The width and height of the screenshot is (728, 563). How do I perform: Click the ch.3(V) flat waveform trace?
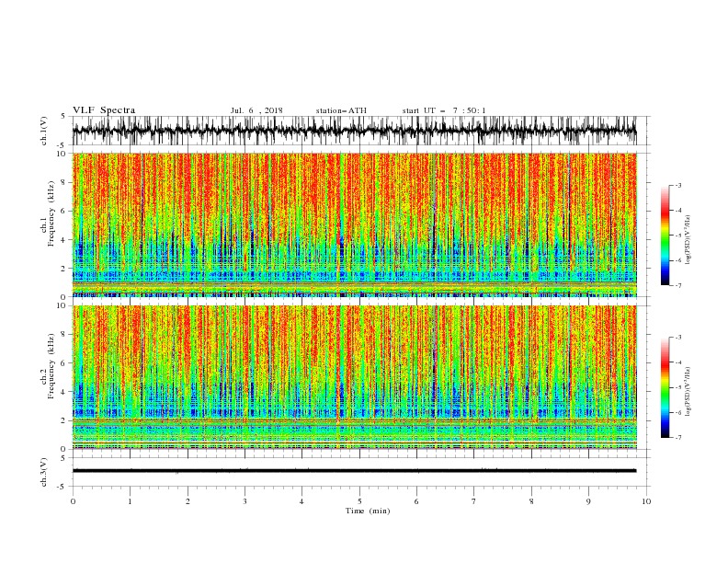(x=354, y=471)
